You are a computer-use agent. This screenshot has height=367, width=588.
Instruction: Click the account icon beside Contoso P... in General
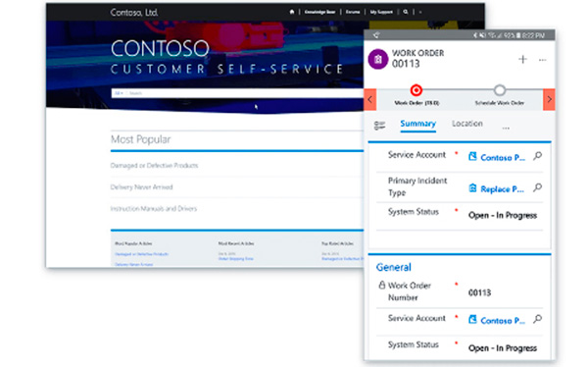472,320
